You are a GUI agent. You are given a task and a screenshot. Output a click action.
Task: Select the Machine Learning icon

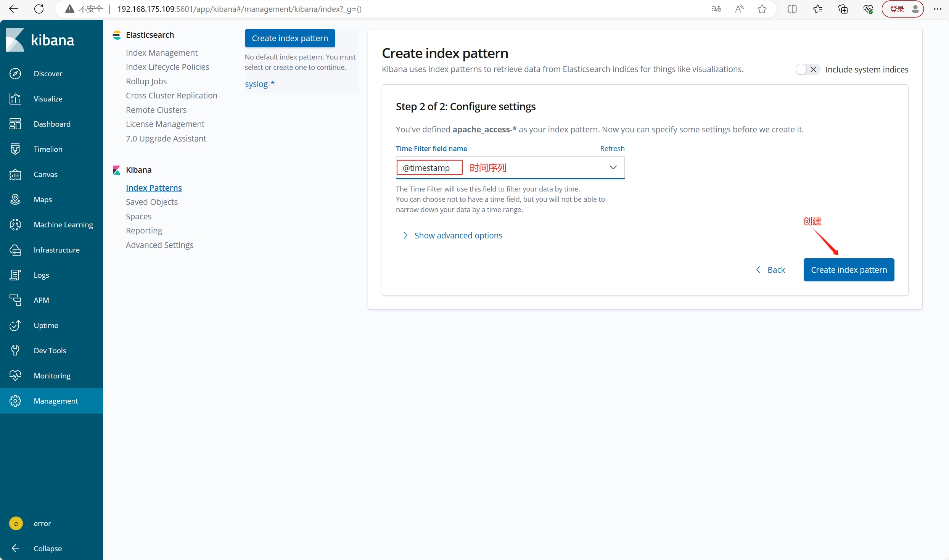15,225
